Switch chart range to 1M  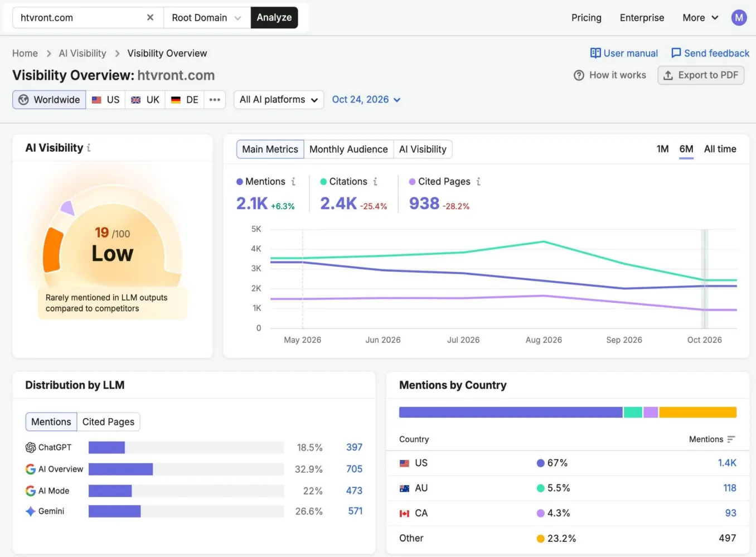pos(662,149)
